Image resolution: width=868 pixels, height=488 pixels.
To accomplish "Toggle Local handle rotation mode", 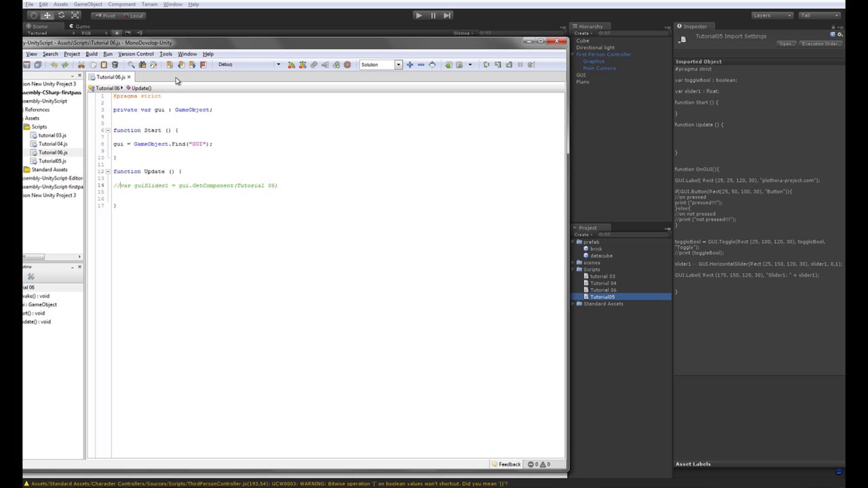I will click(x=133, y=16).
